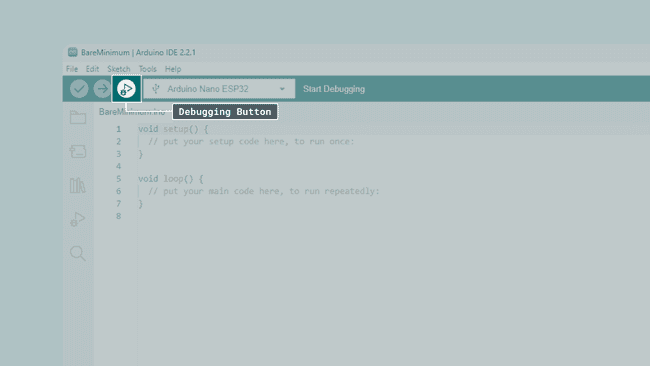This screenshot has width=650, height=366.
Task: Open the Arduino Nano ESP32 board dropdown
Action: click(x=219, y=89)
